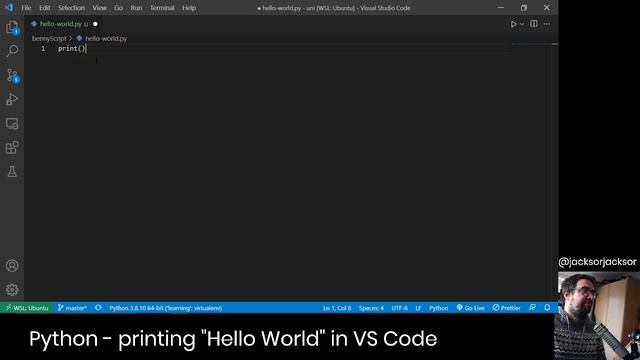This screenshot has height=360, width=640.
Task: Split the editor to the right
Action: click(533, 24)
